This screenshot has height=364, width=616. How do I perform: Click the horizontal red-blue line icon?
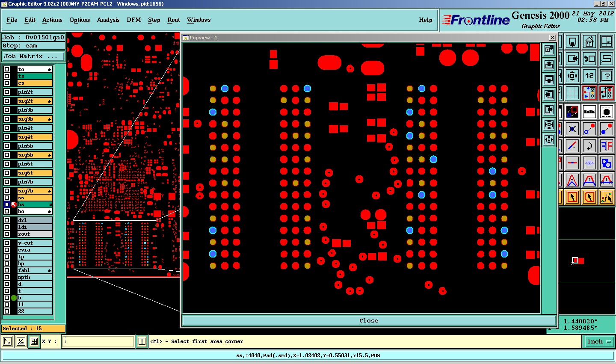572,163
